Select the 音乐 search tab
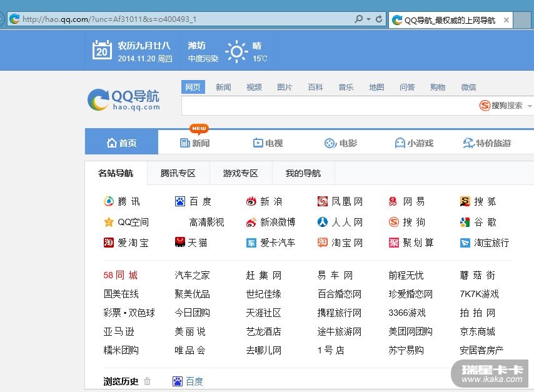534x392 pixels. click(x=346, y=87)
